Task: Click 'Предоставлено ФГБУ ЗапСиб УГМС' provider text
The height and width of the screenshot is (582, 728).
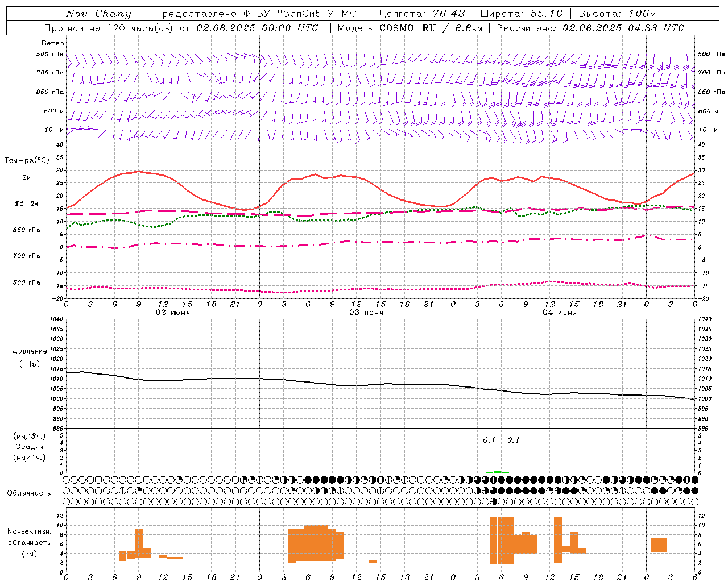Action: [x=258, y=14]
